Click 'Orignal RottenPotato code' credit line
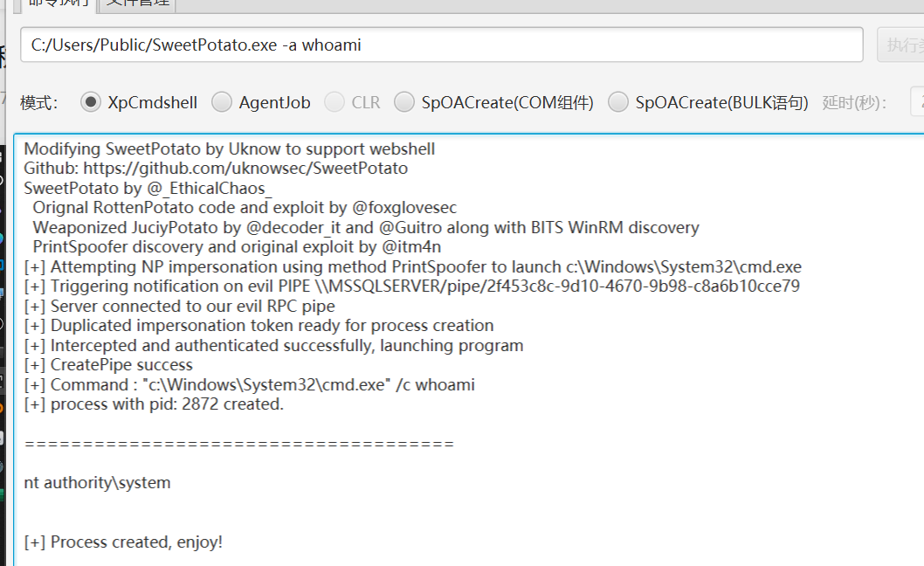 click(245, 208)
